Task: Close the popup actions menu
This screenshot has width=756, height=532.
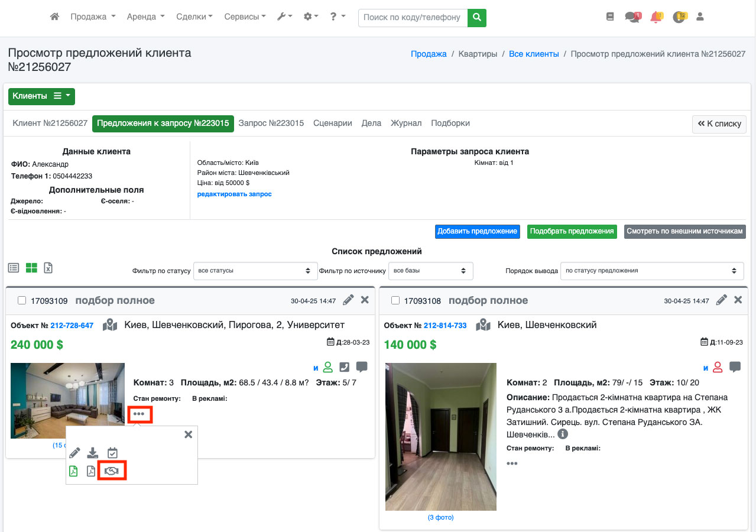Action: coord(188,434)
